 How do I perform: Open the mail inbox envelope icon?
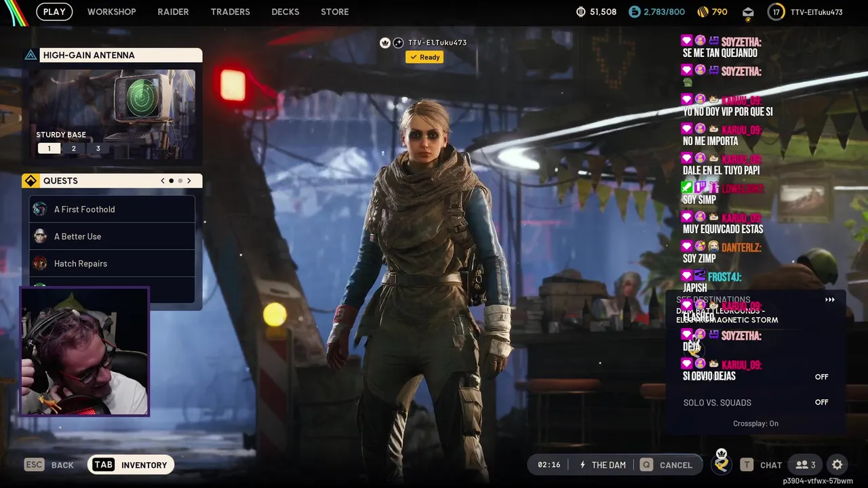(748, 12)
